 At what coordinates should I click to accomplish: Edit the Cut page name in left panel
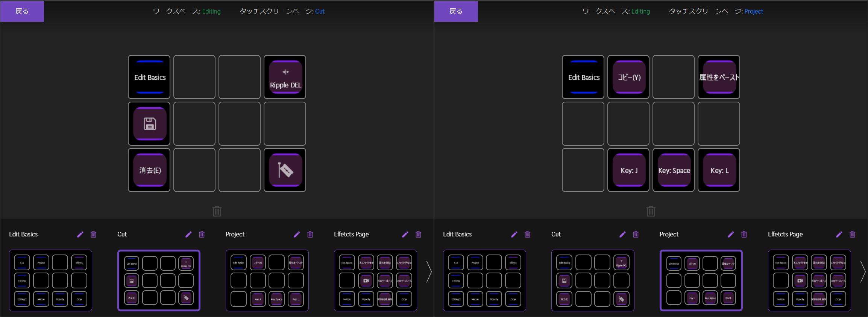point(188,235)
